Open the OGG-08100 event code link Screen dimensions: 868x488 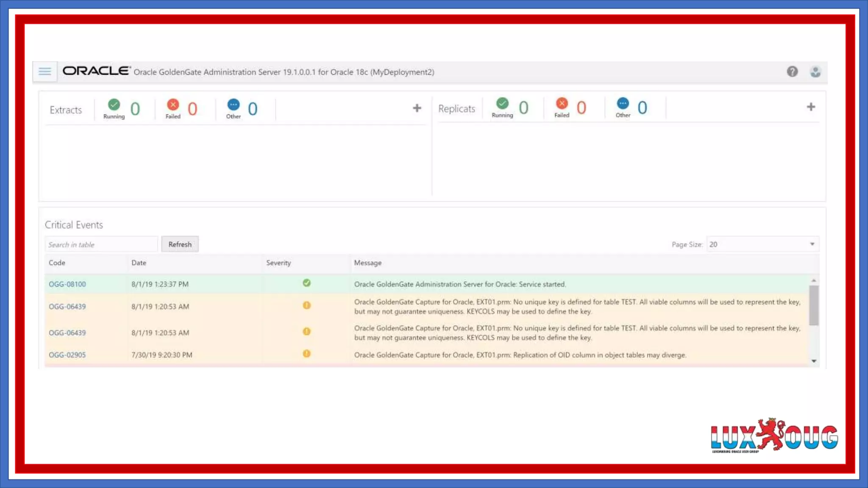coord(67,284)
